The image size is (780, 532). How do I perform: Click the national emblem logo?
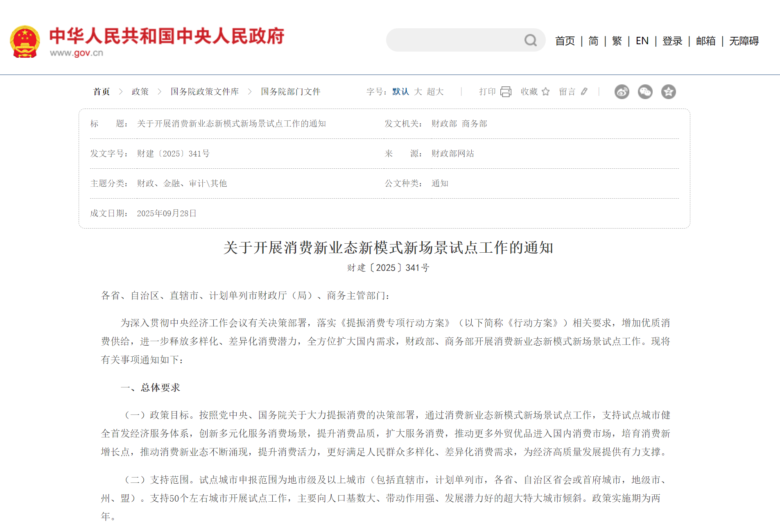coord(25,40)
